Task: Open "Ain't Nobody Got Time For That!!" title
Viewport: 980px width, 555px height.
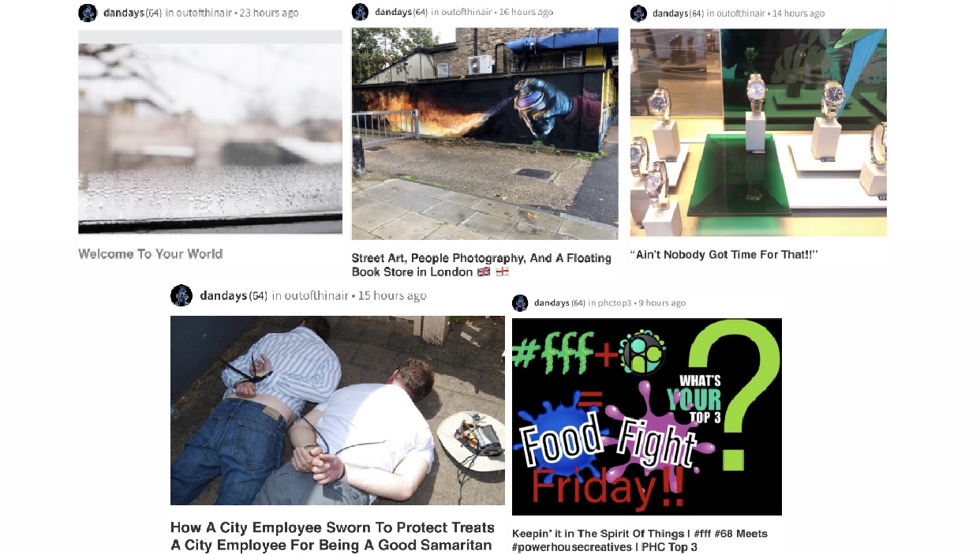Action: click(x=724, y=254)
